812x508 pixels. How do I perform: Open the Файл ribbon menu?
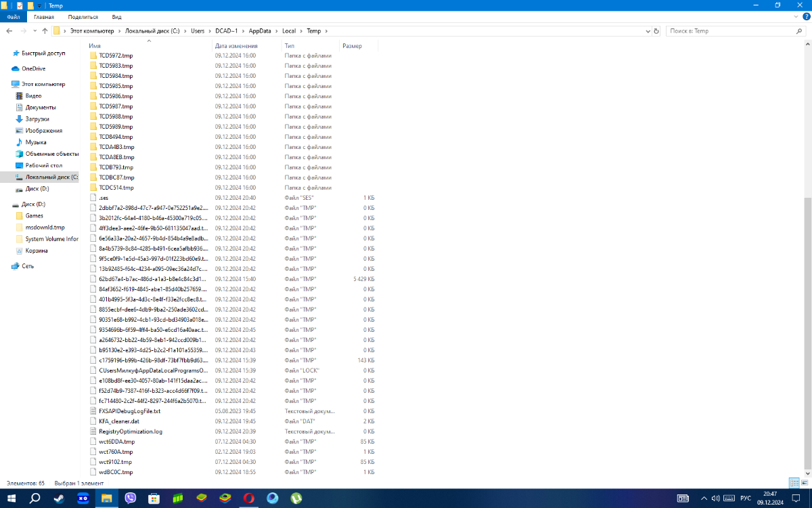(x=14, y=16)
